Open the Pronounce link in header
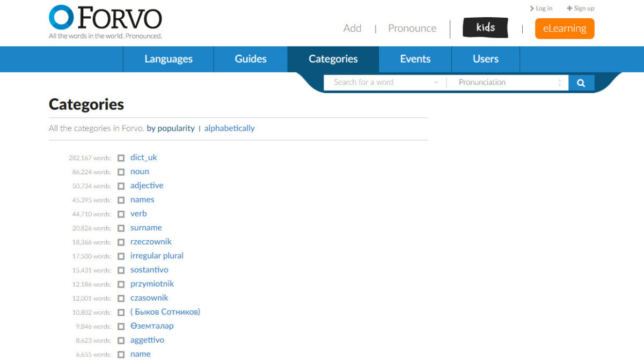This screenshot has width=644, height=364. [x=412, y=28]
